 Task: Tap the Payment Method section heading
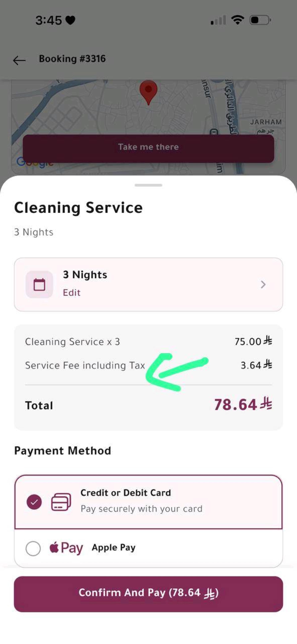63,451
